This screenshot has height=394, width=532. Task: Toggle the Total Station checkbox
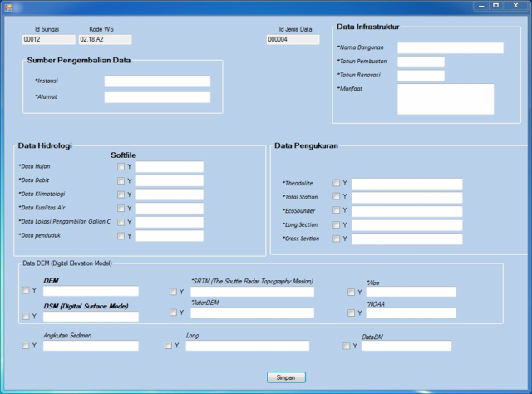click(x=337, y=197)
